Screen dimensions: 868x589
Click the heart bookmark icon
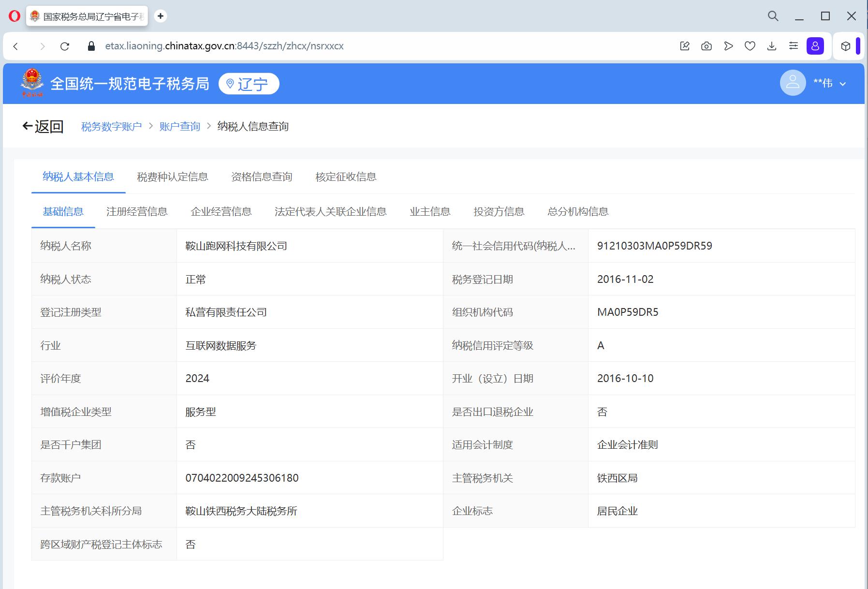750,46
